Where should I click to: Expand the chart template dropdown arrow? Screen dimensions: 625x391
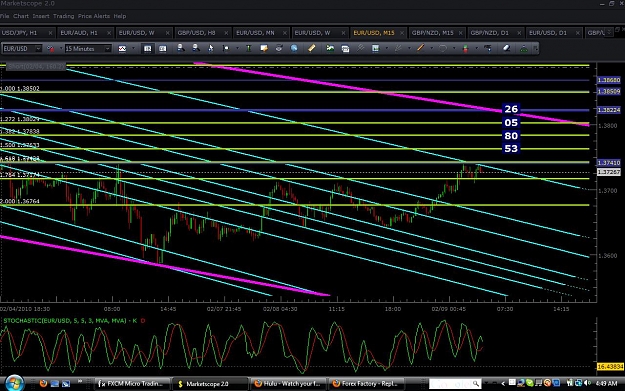pos(387,49)
